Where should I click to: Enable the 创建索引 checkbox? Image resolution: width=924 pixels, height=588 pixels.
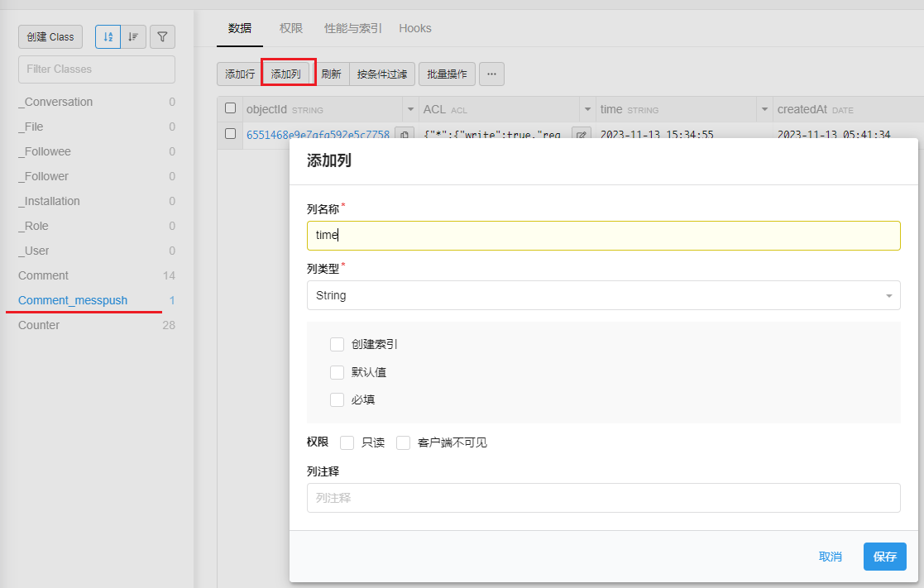click(x=338, y=344)
